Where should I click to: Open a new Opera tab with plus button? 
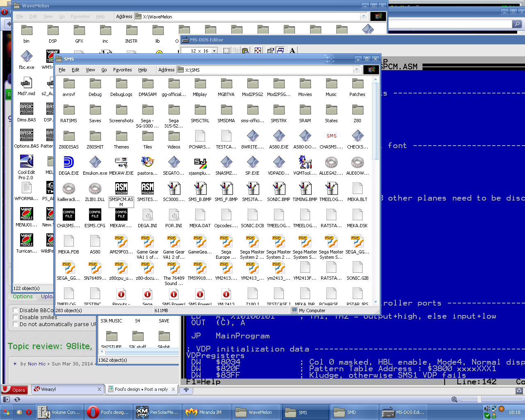coord(186,390)
